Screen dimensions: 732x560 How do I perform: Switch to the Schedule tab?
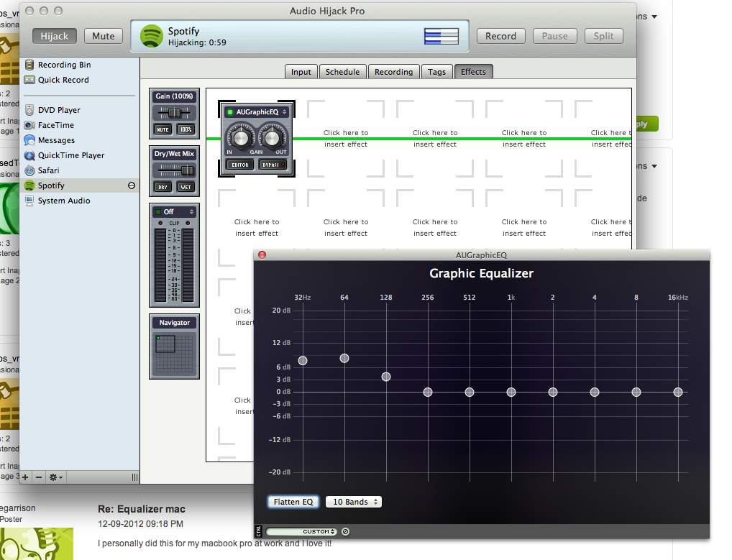(x=342, y=72)
